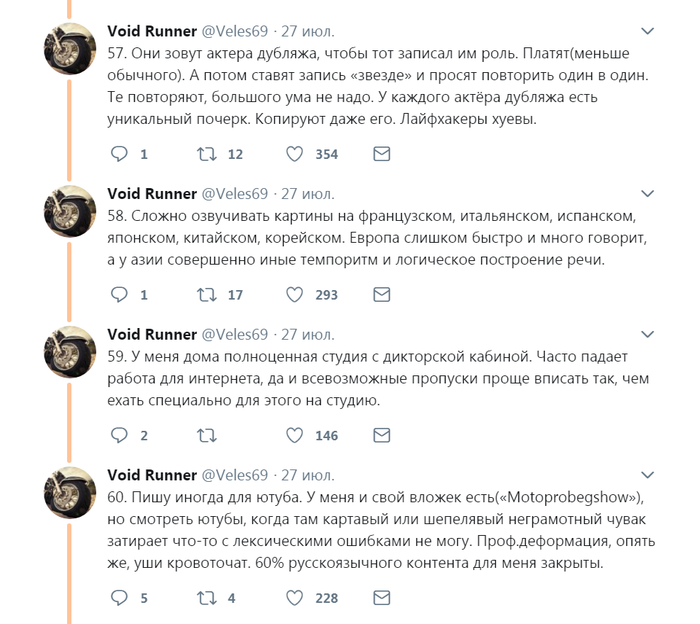Reply to tweet number 58
Image resolution: width=700 pixels, height=624 pixels.
coord(119,295)
